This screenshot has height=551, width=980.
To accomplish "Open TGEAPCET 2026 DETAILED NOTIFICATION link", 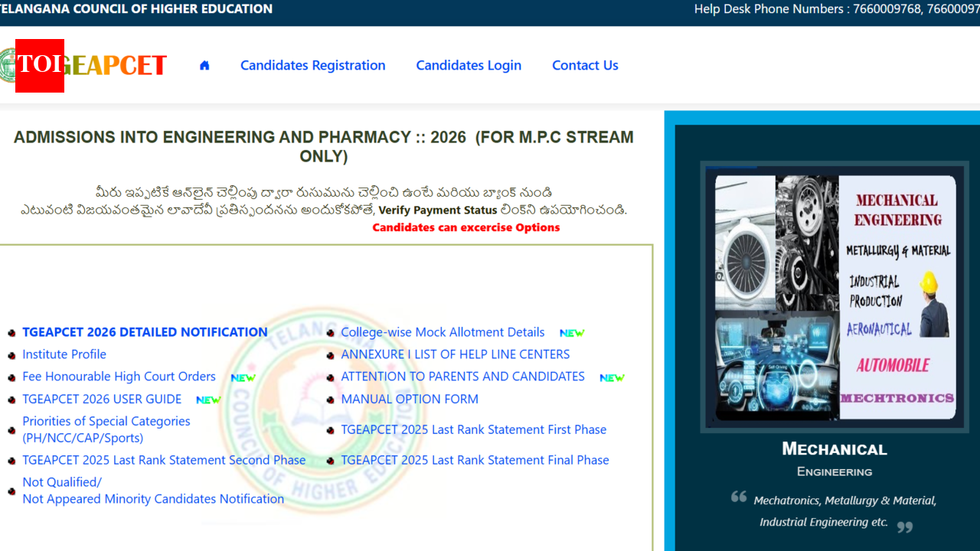I will coord(145,332).
